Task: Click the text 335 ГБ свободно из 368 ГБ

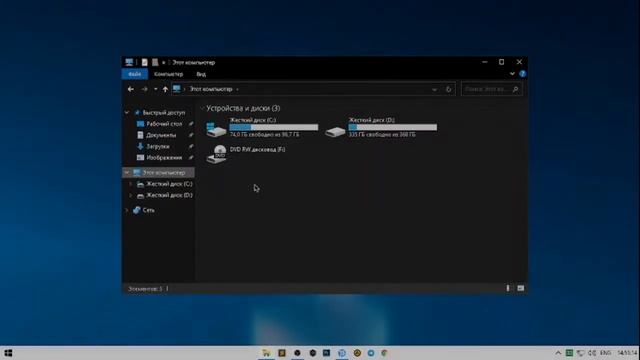Action: [382, 134]
